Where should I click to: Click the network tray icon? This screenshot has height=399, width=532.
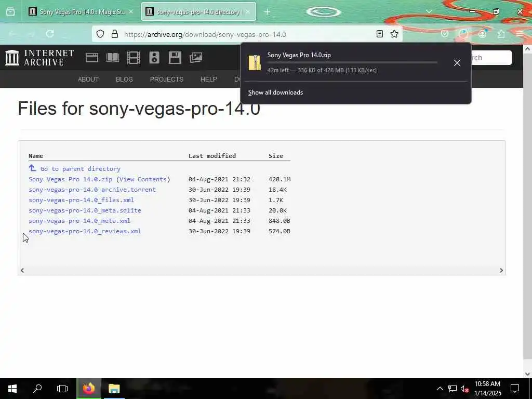pyautogui.click(x=453, y=389)
